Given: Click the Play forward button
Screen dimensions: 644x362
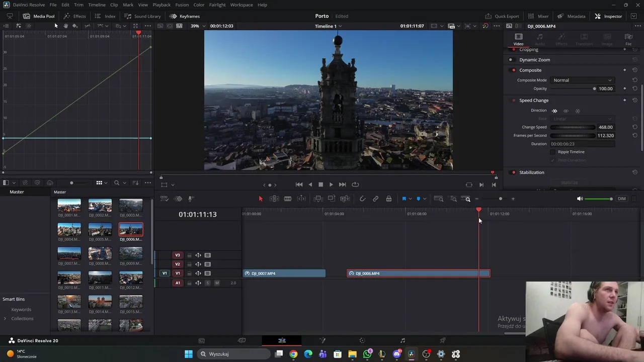Looking at the screenshot, I should 331,185.
